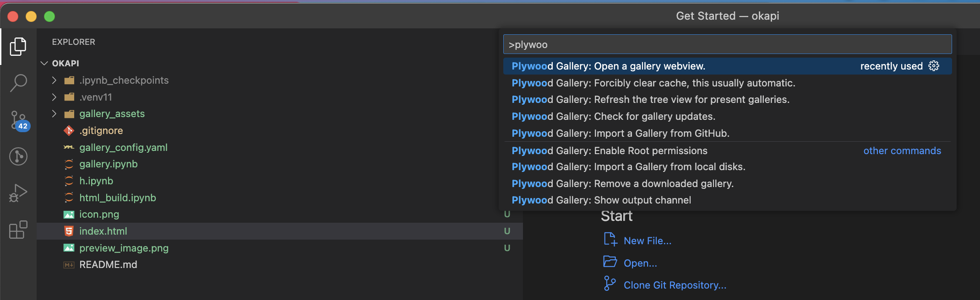Select html_build.ipynb file name in explorer
Image resolution: width=980 pixels, height=300 pixels.
click(118, 198)
